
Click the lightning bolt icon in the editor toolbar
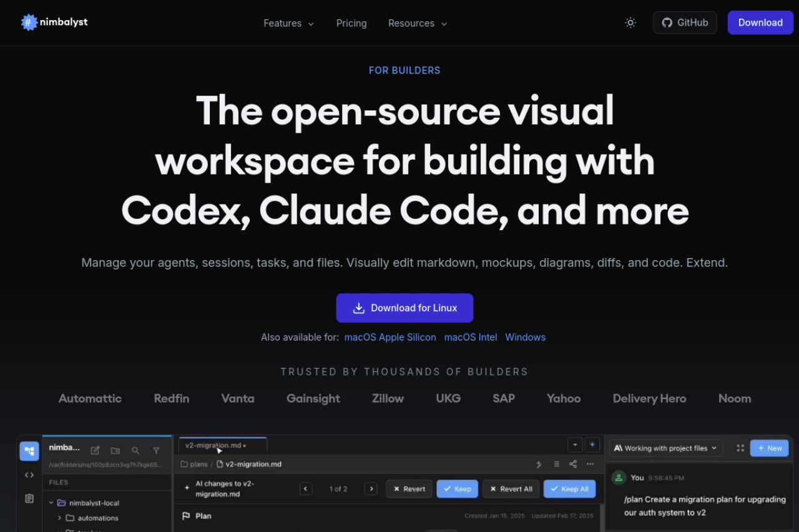539,464
